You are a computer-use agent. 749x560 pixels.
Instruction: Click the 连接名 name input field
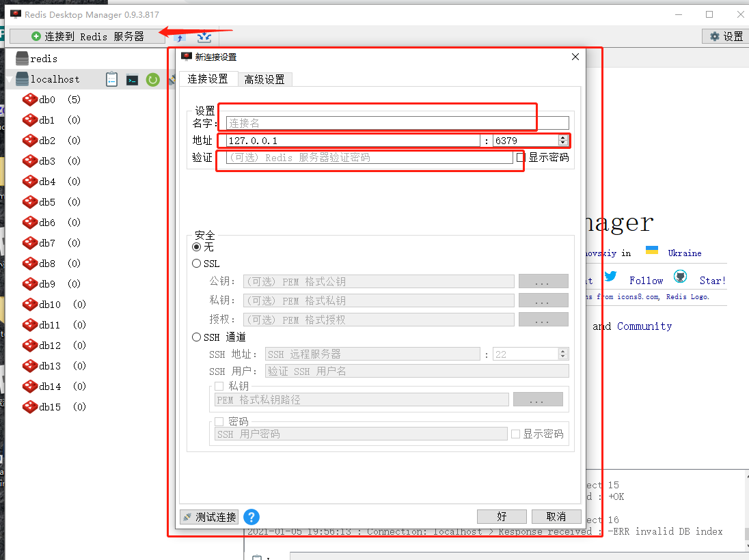[x=398, y=123]
